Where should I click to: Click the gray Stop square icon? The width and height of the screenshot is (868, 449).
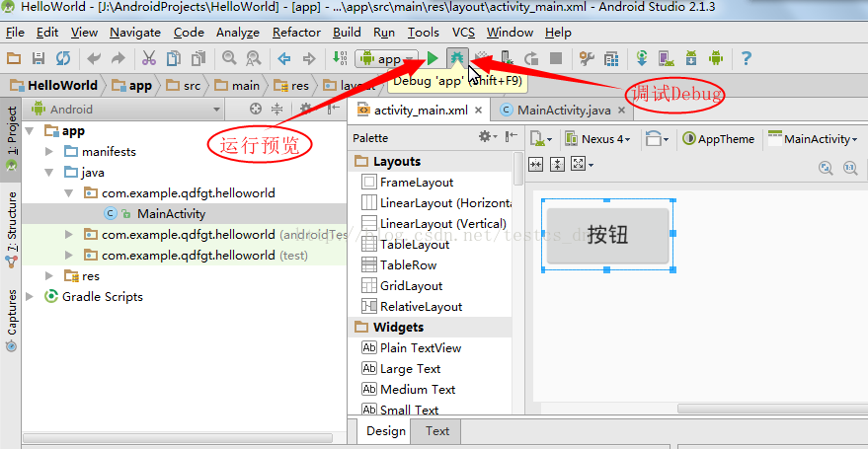click(556, 58)
